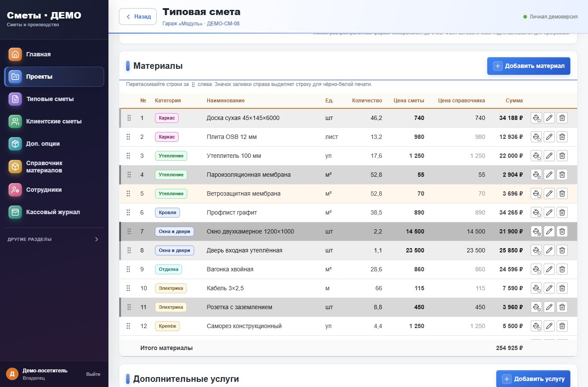Edit the Вагонка хвойная row
The image size is (588, 387).
click(x=549, y=269)
